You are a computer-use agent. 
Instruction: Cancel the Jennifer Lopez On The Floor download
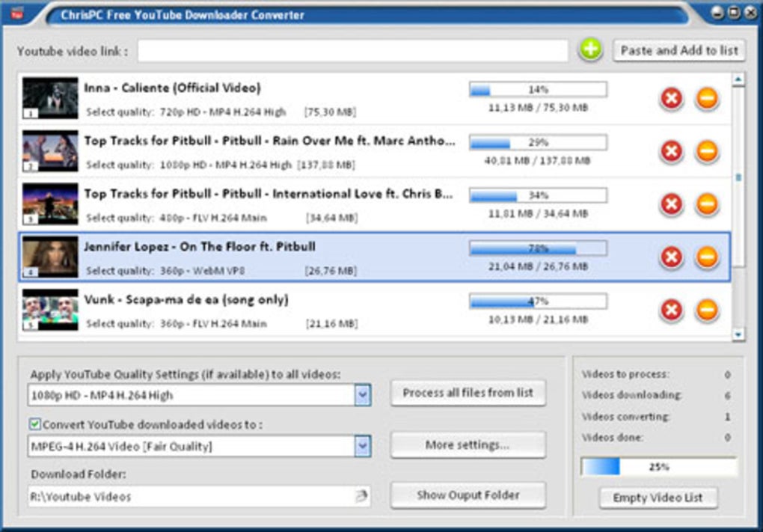pyautogui.click(x=672, y=257)
